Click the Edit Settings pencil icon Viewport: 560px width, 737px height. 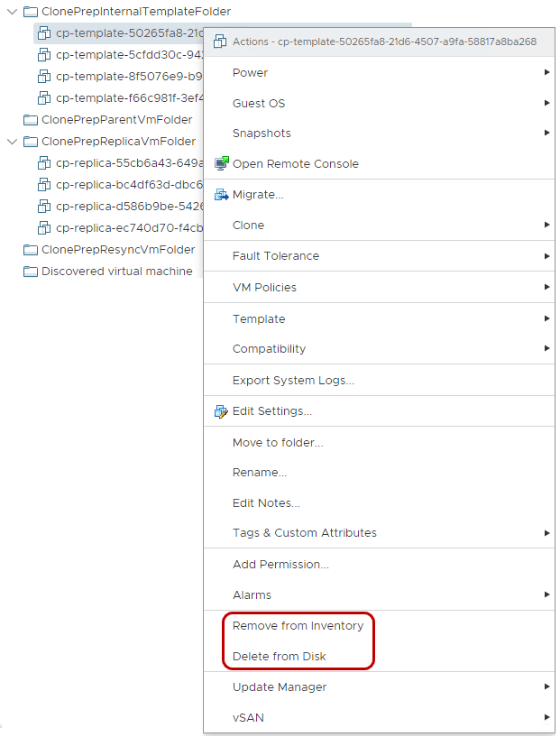tap(221, 411)
